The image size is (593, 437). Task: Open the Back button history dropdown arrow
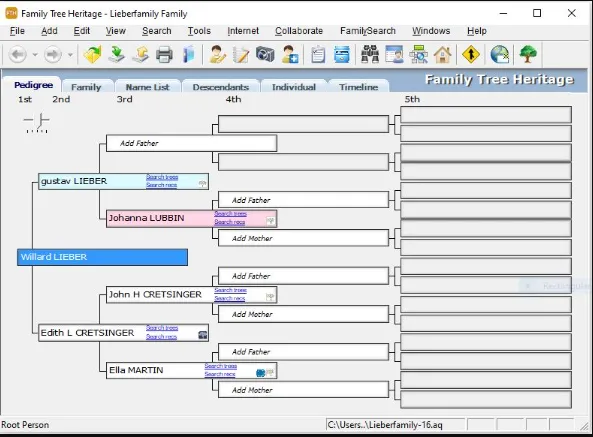pyautogui.click(x=35, y=55)
